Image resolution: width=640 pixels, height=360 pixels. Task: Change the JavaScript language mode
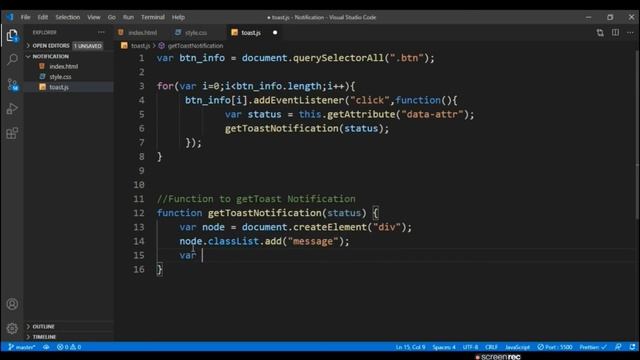[x=517, y=347]
